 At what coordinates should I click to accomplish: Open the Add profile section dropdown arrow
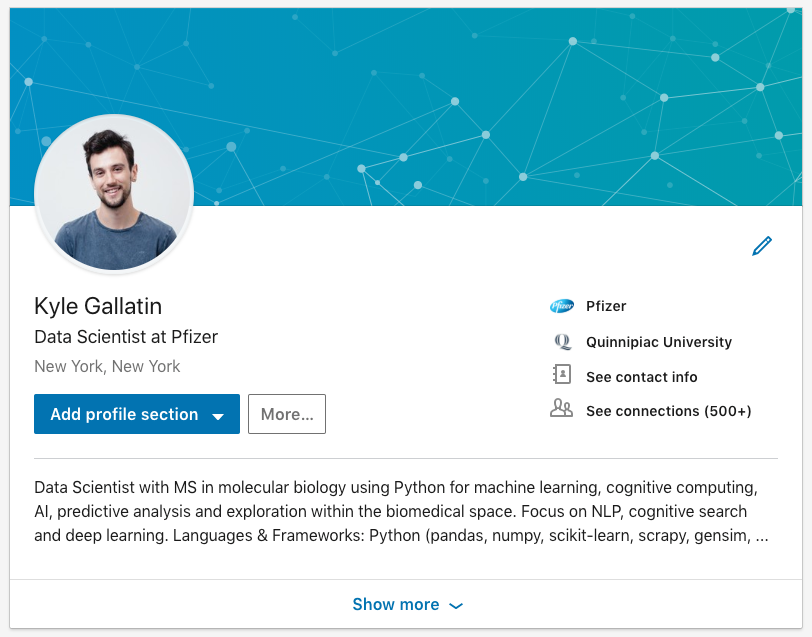point(218,416)
